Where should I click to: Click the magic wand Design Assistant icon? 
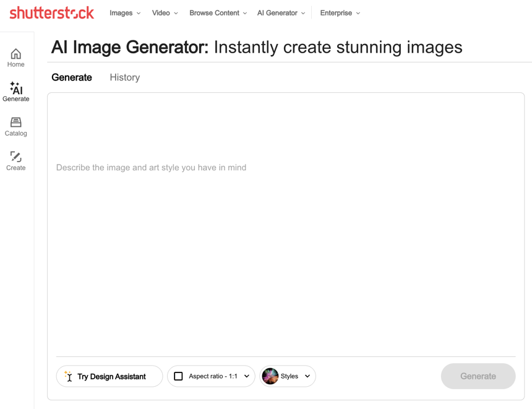pos(69,376)
